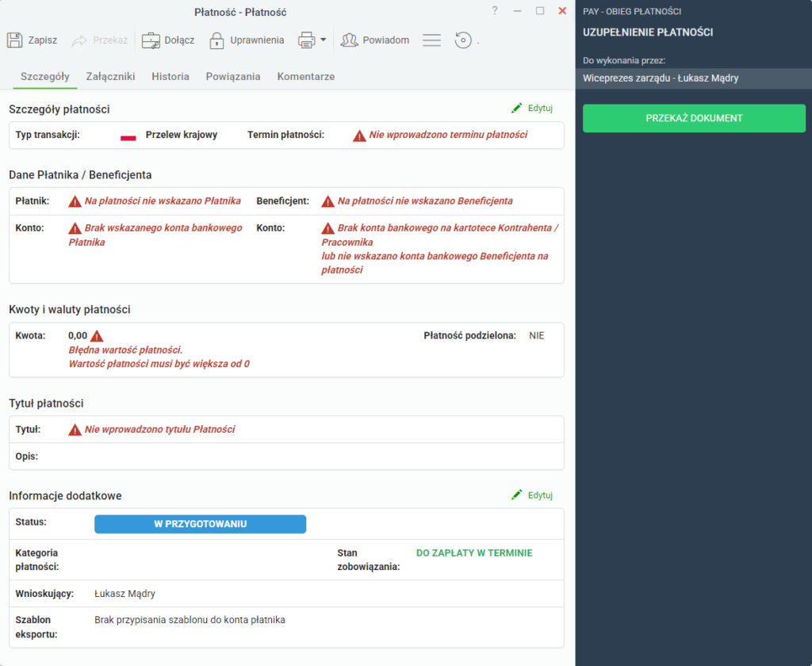This screenshot has width=812, height=666.
Task: Click the Kwota value 0,00
Action: (78, 335)
